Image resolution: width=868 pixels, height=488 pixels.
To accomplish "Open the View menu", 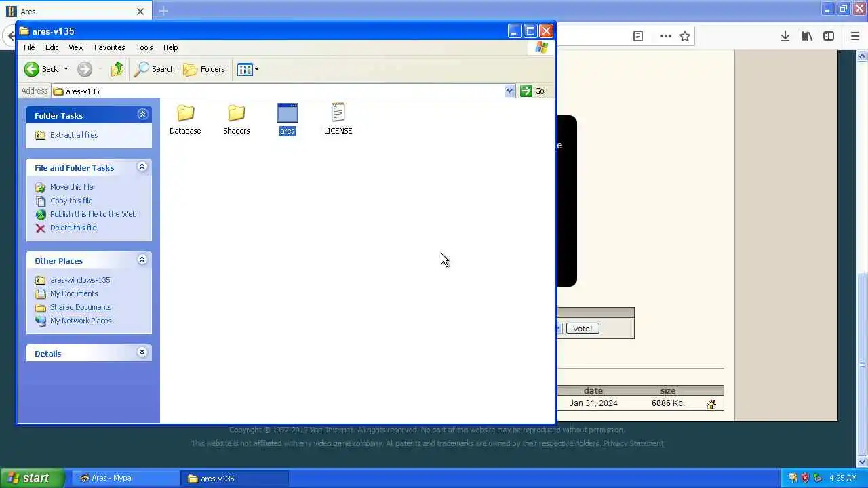I will click(x=76, y=47).
